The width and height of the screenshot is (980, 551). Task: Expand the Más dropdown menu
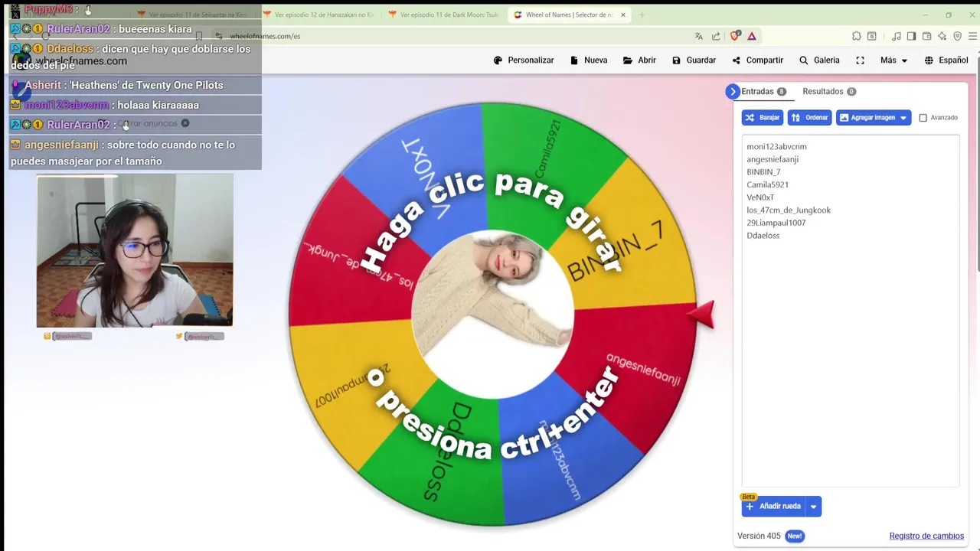pyautogui.click(x=893, y=60)
